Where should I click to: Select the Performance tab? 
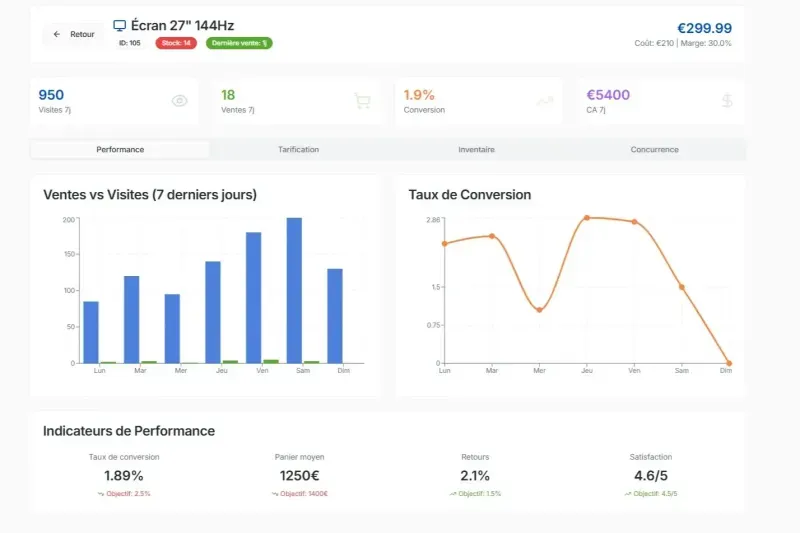pos(120,150)
